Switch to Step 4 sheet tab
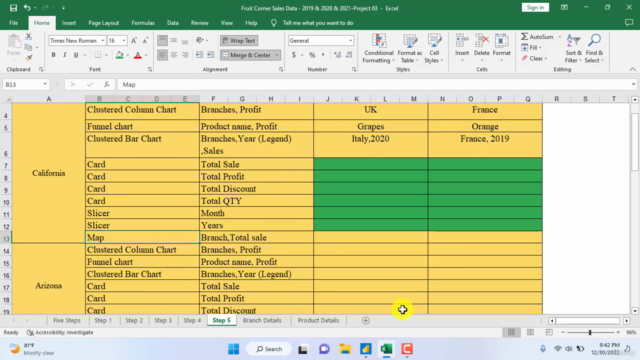This screenshot has width=640, height=360. click(192, 321)
